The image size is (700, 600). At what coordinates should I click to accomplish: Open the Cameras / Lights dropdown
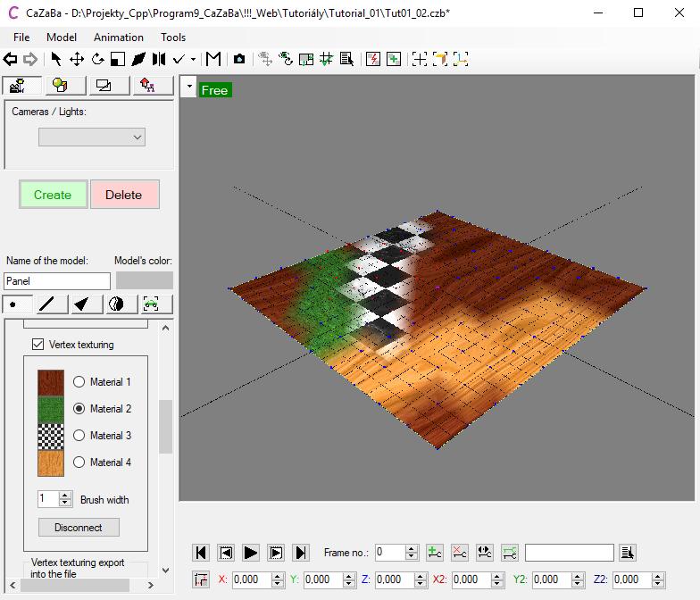92,137
